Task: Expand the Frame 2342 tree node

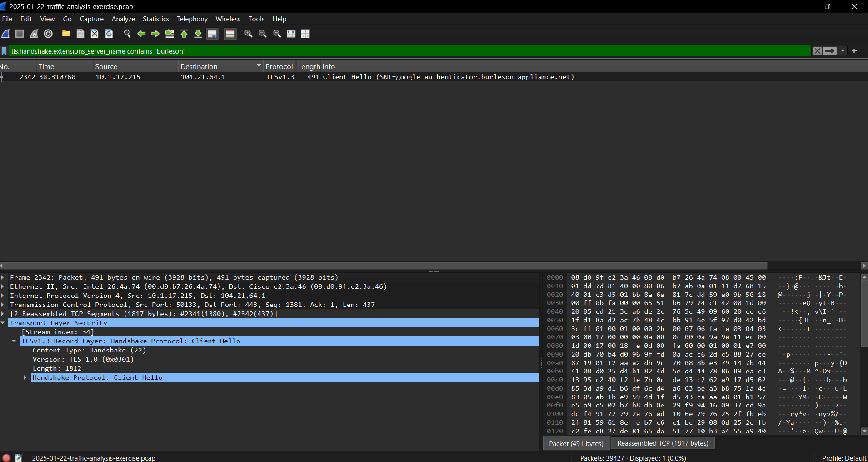Action: [3, 277]
